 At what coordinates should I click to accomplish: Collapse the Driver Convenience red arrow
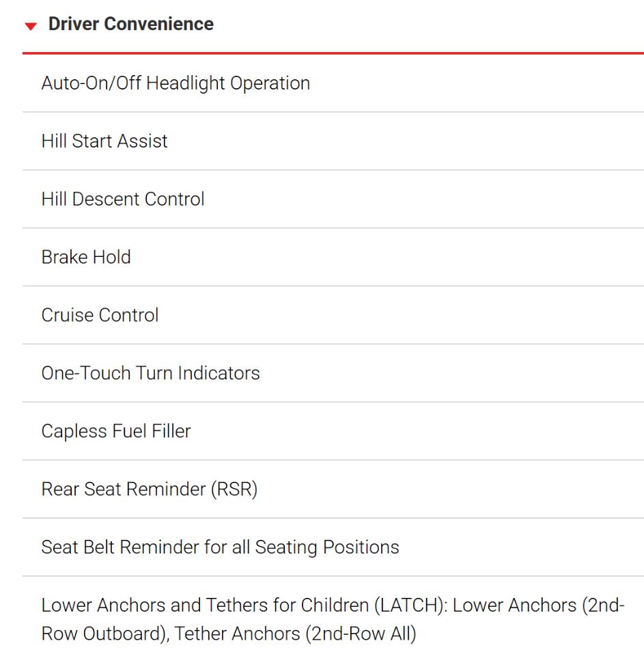click(x=31, y=27)
